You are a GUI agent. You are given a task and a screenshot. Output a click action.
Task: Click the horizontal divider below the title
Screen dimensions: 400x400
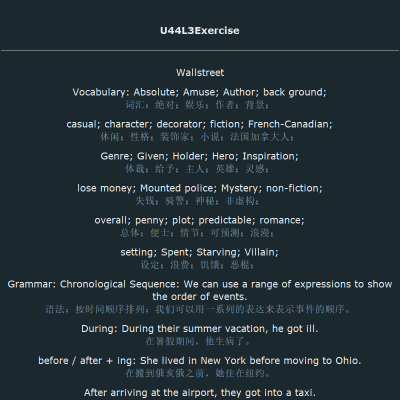[200, 51]
